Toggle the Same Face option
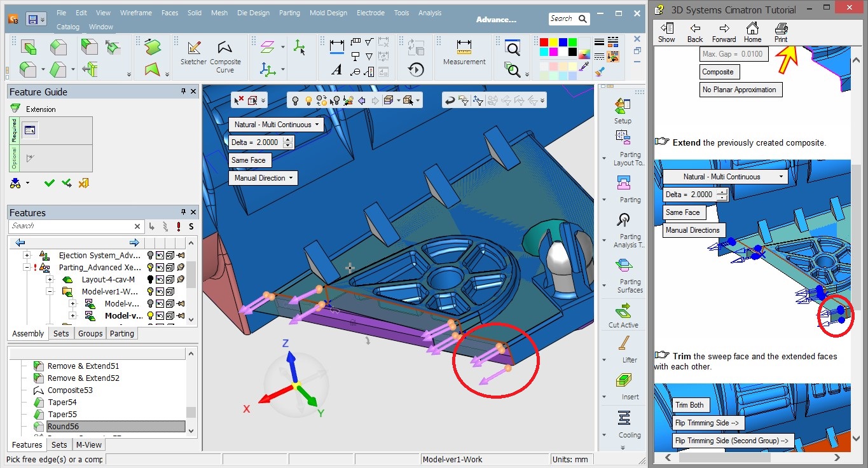The width and height of the screenshot is (868, 468). [249, 160]
